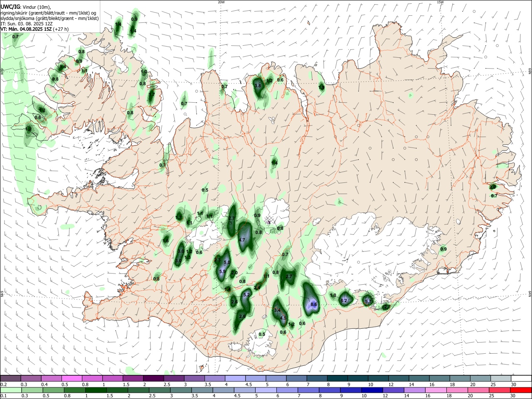The image size is (532, 399).
Task: Select the valid time line 'VT: Mán. 04.08.2025 15Z'
Action: click(26, 30)
